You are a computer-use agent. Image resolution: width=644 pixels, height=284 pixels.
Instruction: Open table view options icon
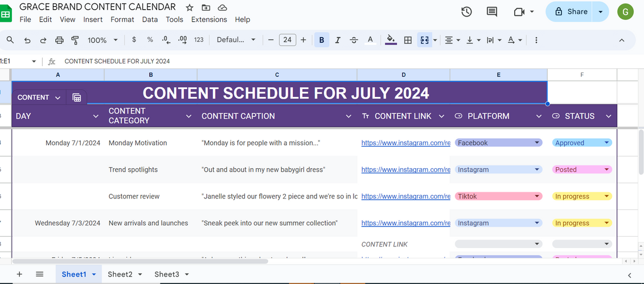point(76,98)
